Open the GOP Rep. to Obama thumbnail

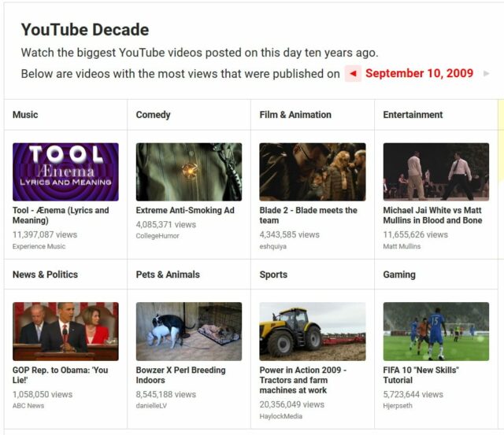(x=65, y=331)
